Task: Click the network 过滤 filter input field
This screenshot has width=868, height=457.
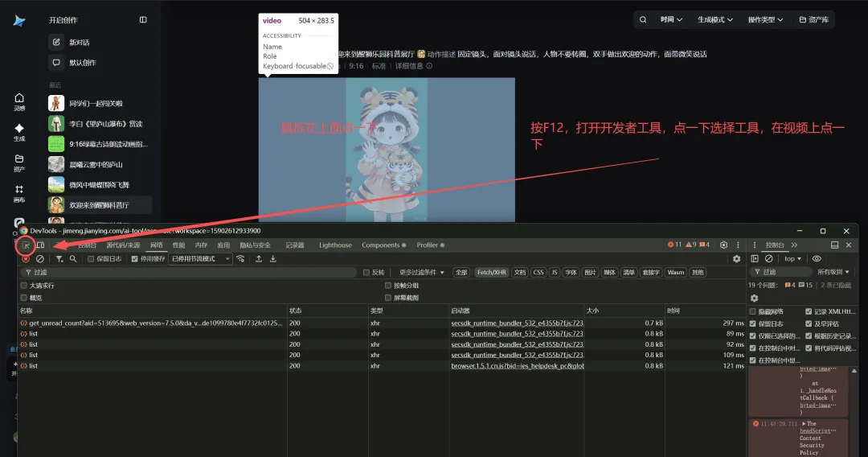Action: [x=188, y=273]
